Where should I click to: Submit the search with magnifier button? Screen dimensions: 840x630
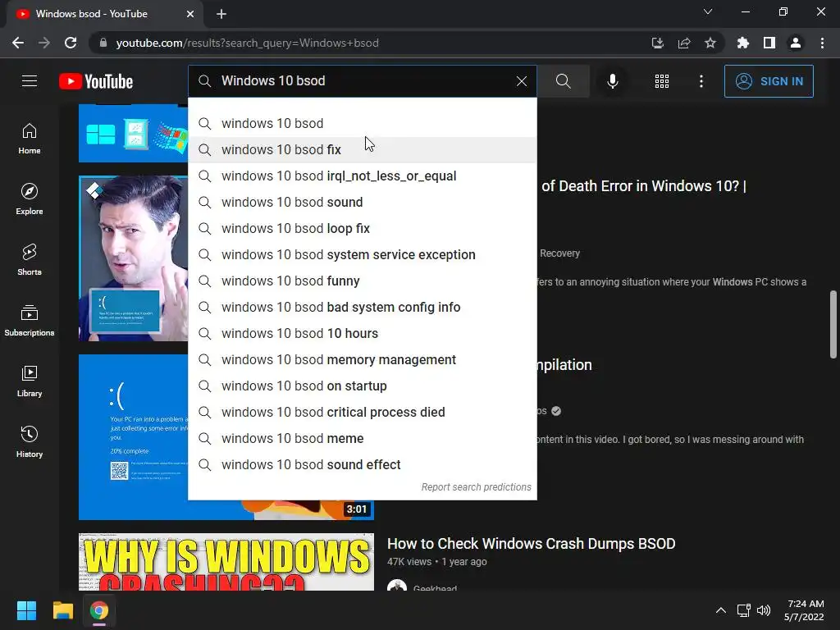click(563, 81)
